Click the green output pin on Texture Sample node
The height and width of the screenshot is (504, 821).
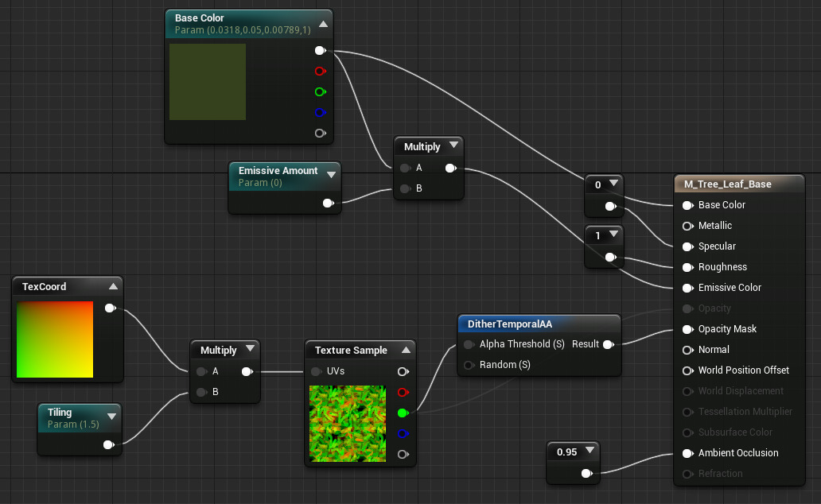pyautogui.click(x=403, y=413)
